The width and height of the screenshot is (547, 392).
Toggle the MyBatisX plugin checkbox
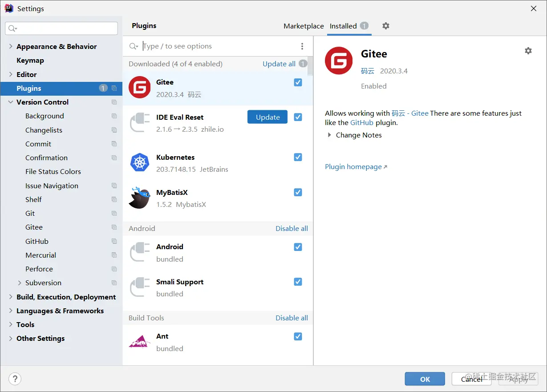(x=298, y=192)
